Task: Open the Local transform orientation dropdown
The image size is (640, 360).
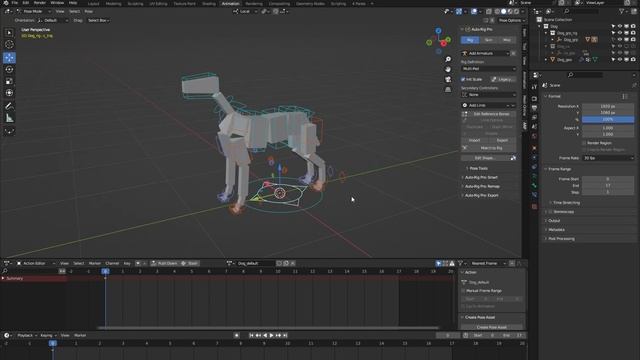Action: point(245,11)
